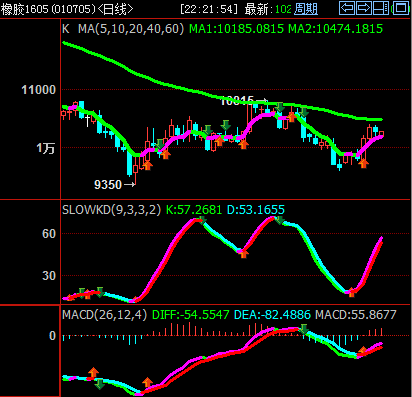
Task: Select the MACD(26,12,4) indicator label
Action: (x=104, y=315)
